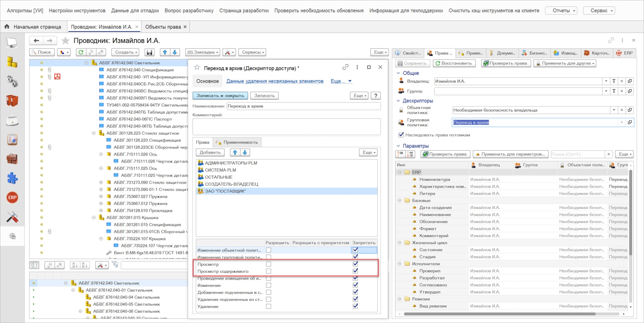The height and width of the screenshot is (323, 644).
Task: Toggle Наследовать права потомкам checkbox
Action: click(401, 135)
